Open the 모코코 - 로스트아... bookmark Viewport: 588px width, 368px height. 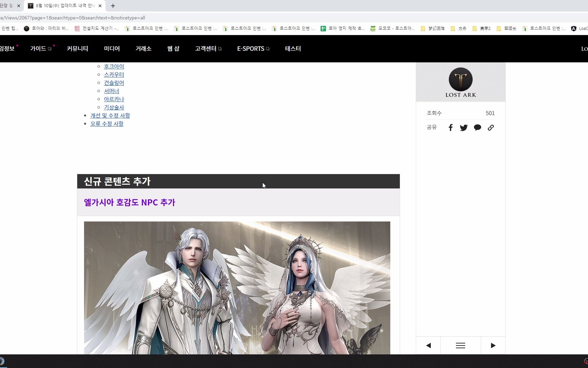click(x=393, y=29)
